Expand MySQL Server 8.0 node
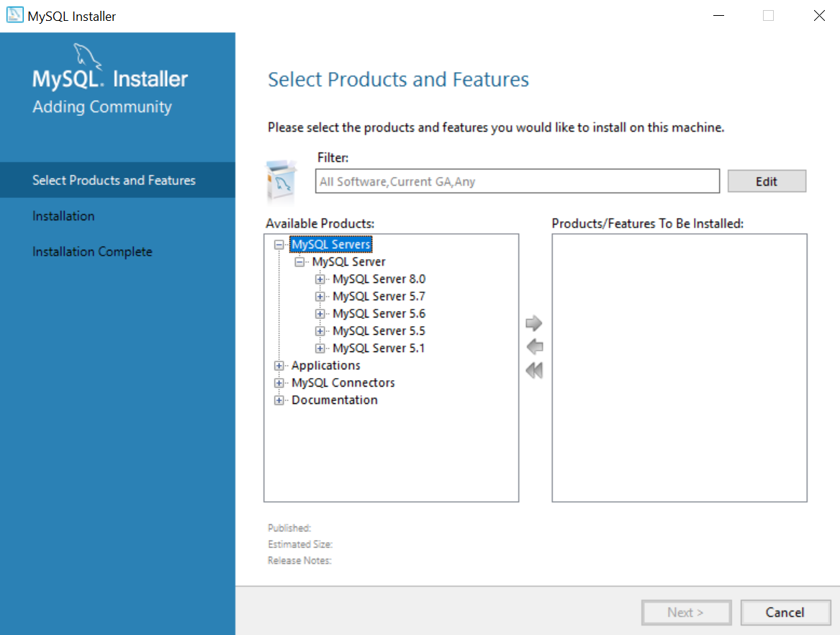 [320, 279]
